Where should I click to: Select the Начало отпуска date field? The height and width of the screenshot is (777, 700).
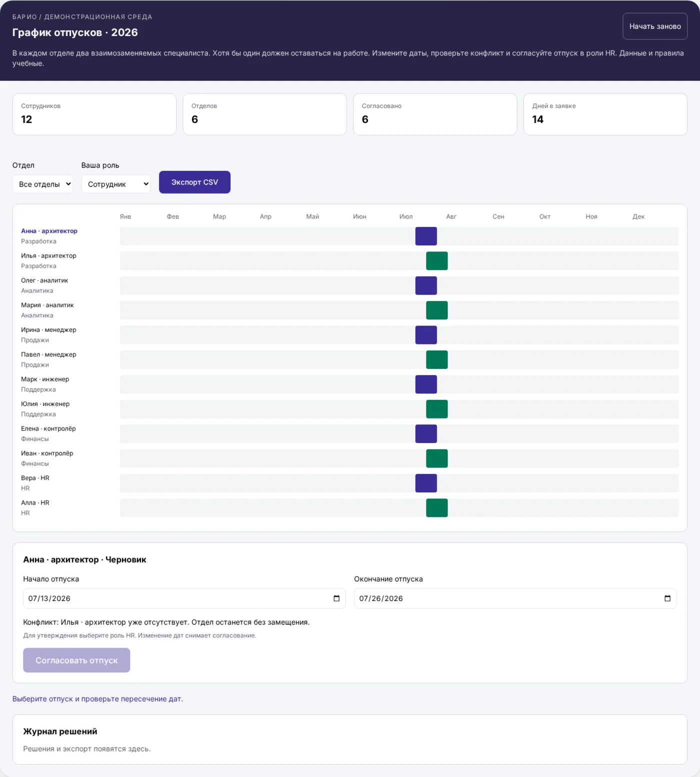[x=184, y=598]
